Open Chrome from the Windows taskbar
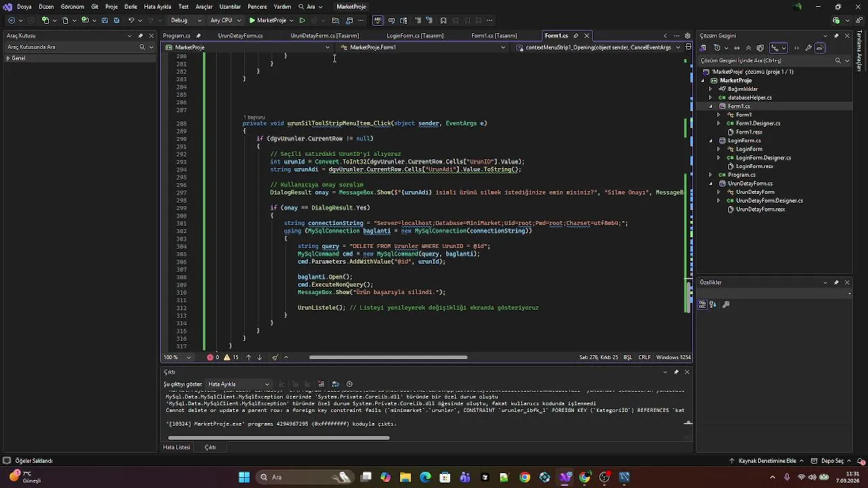The image size is (868, 488). pyautogui.click(x=525, y=477)
